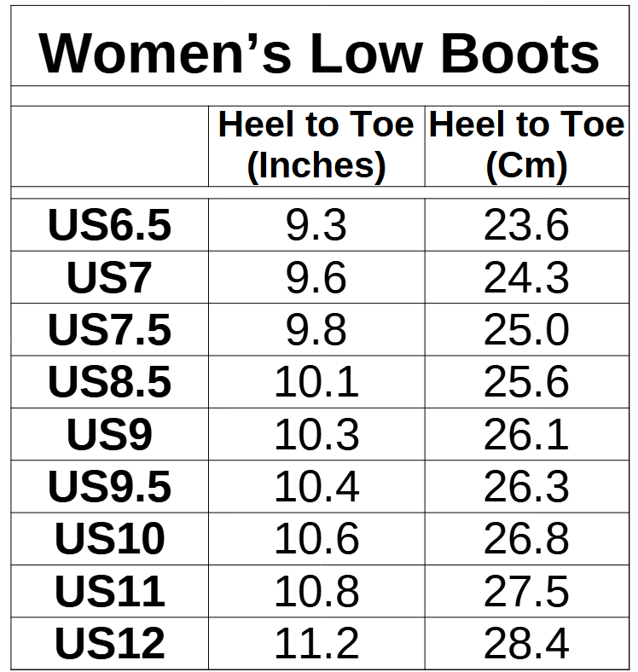Click the 9.3 inches value
The height and width of the screenshot is (672, 638).
tap(316, 226)
